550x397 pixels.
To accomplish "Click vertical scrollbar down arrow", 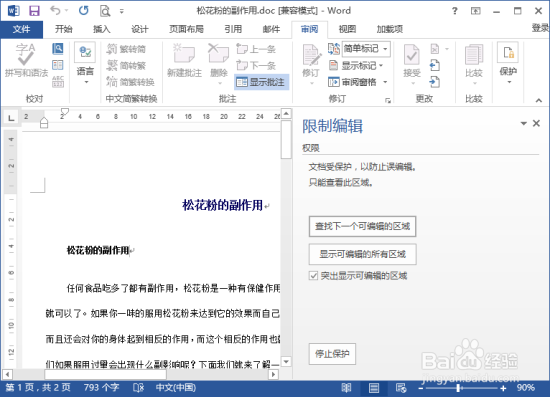I will [286, 362].
